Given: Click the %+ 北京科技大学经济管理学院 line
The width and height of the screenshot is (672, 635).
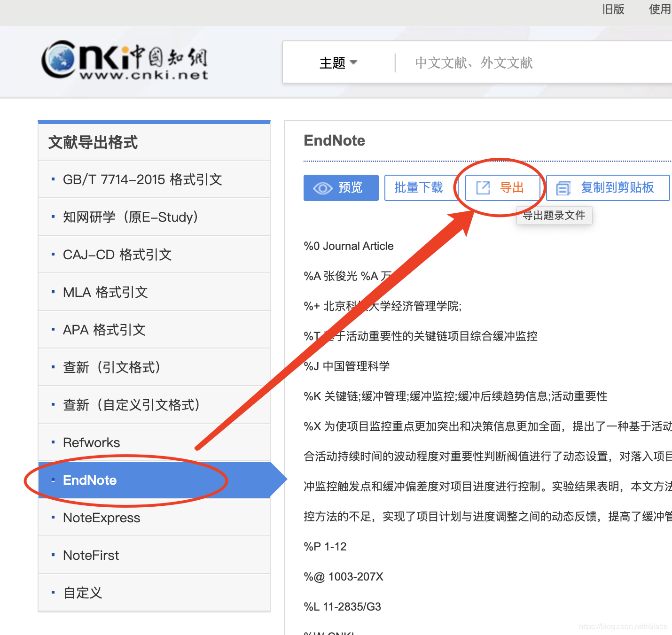Looking at the screenshot, I should [x=383, y=306].
